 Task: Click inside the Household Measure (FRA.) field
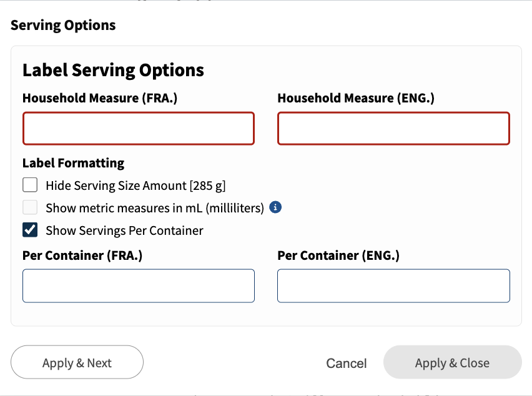pyautogui.click(x=138, y=128)
